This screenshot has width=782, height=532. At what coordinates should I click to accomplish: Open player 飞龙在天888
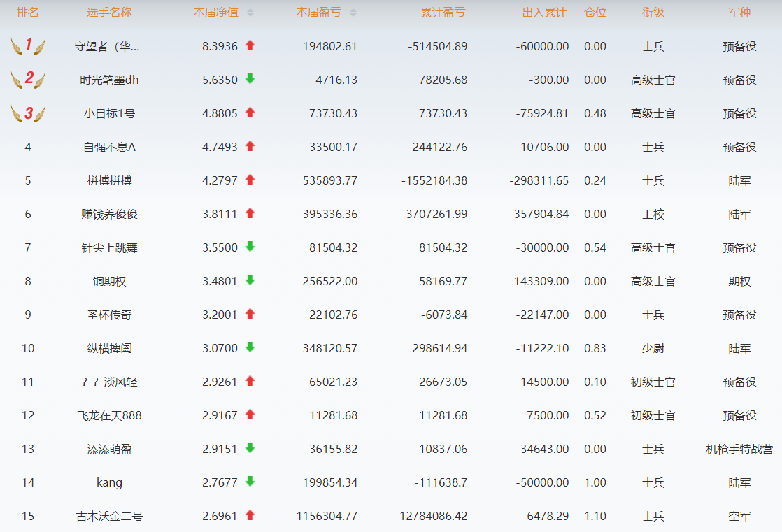[109, 415]
